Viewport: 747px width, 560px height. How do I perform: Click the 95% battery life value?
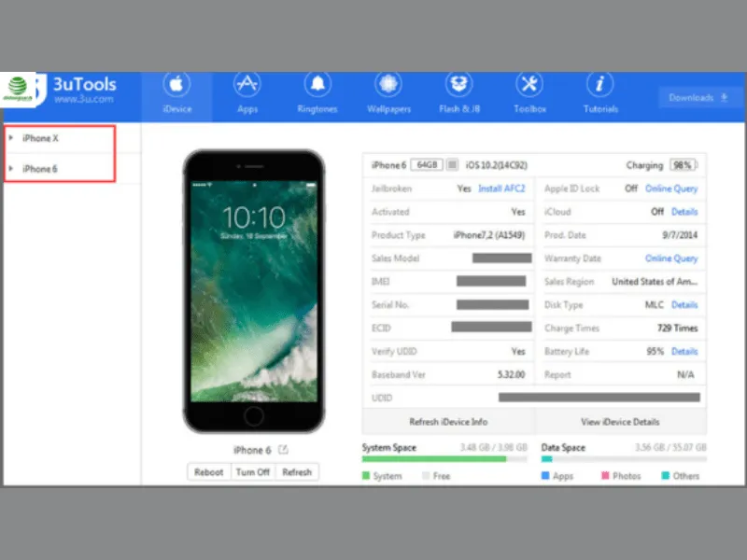coord(655,352)
